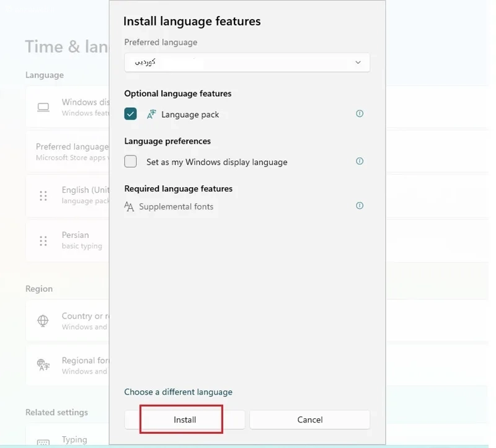Click the globe icon for Country or region
Screen dimensions: 496x448
(43, 320)
